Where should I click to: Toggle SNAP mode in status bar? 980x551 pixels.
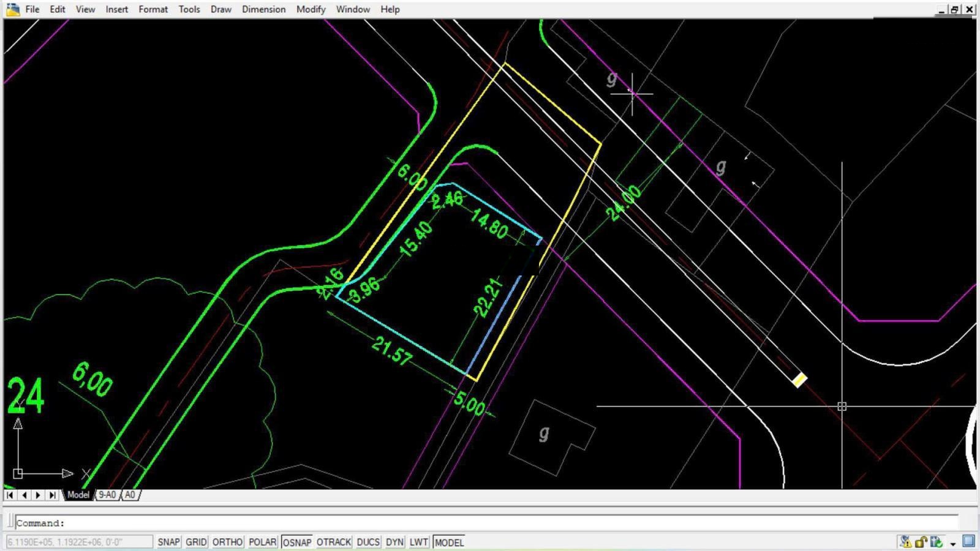click(x=168, y=542)
